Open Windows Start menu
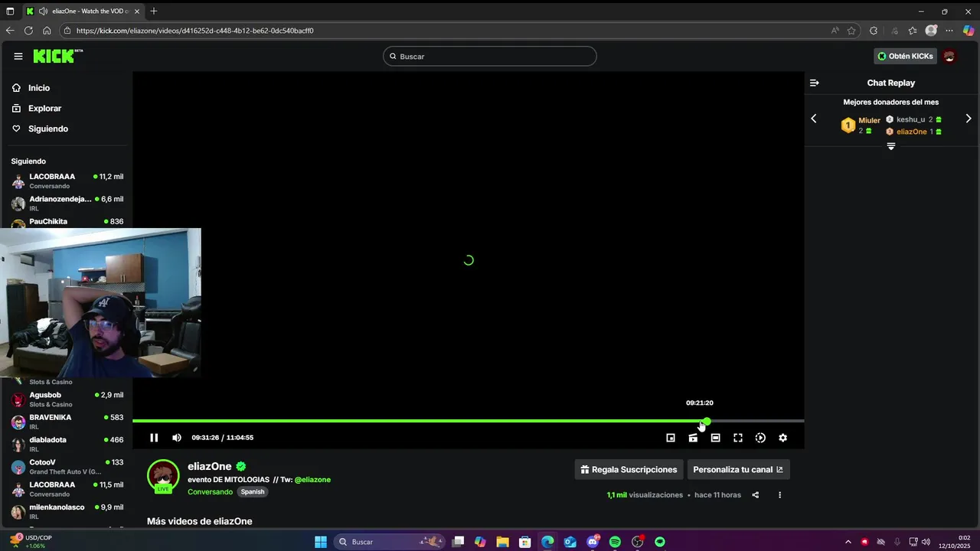 coord(321,542)
